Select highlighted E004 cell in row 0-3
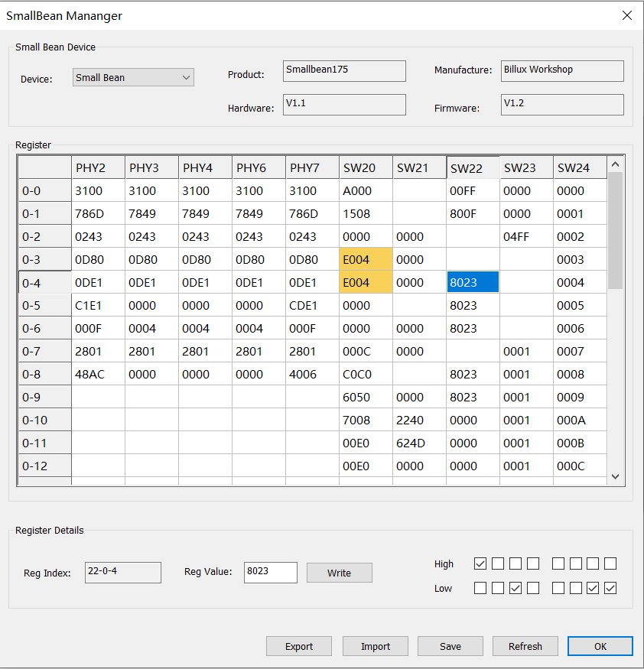The height and width of the screenshot is (669, 644). (x=366, y=260)
